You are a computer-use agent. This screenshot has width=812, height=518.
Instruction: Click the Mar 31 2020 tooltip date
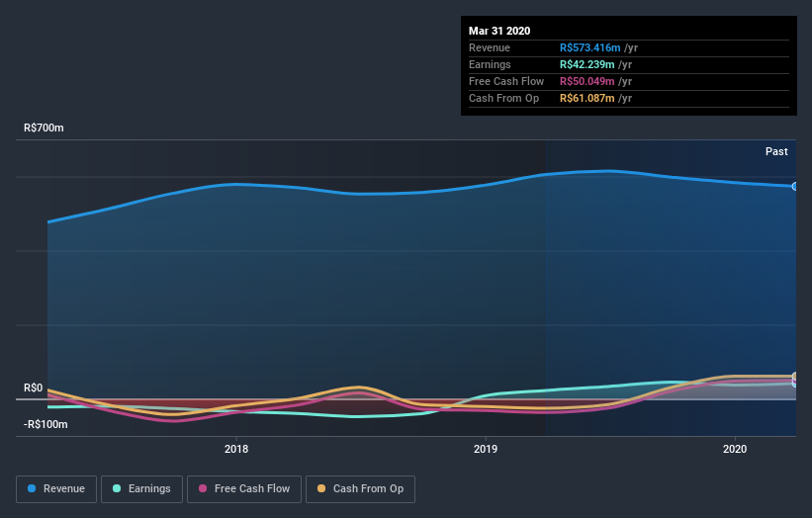pos(499,31)
